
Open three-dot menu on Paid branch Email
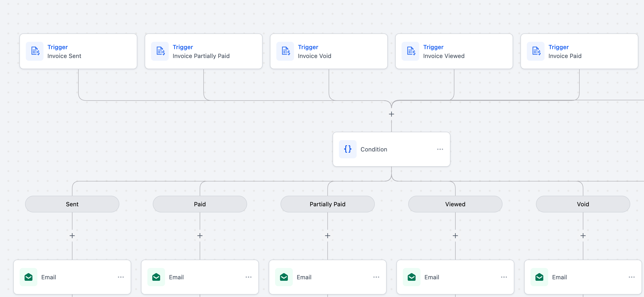pos(249,277)
